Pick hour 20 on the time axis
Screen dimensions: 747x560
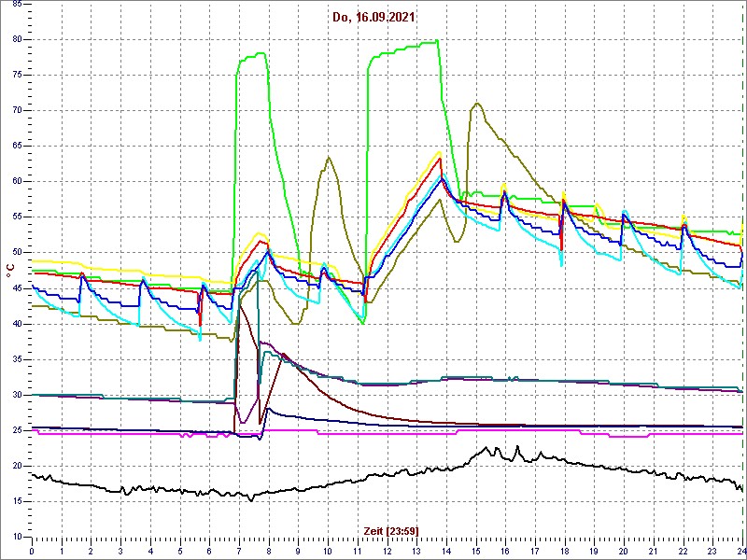(x=624, y=550)
